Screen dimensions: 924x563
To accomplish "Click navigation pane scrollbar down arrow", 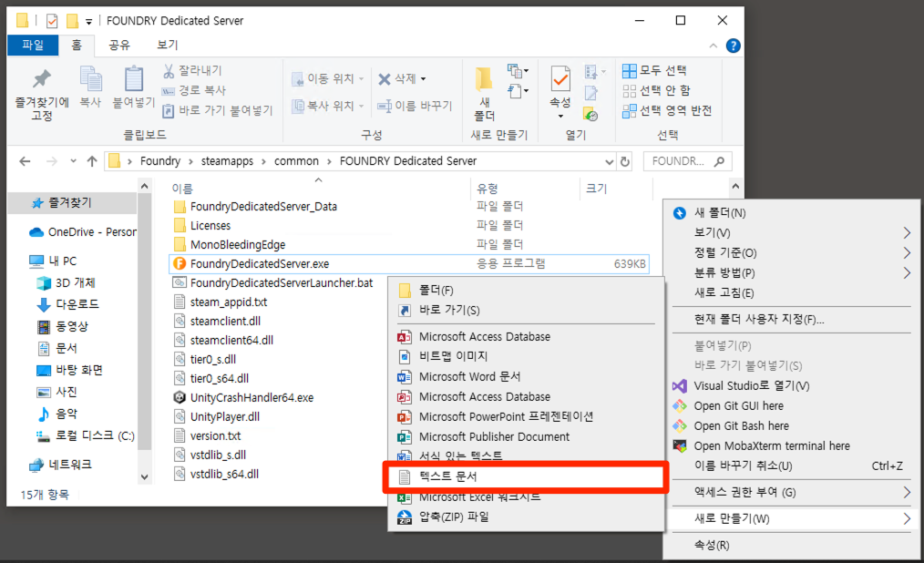I will click(145, 477).
